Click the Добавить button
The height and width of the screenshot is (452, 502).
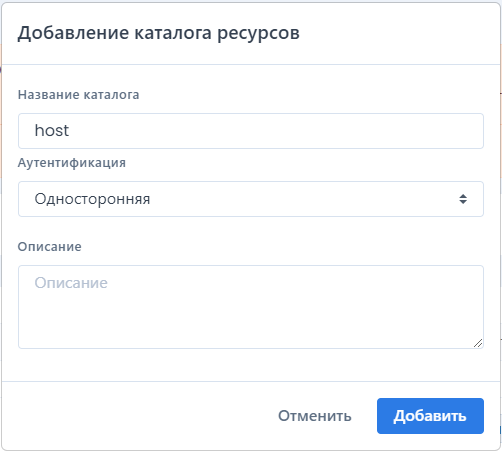(430, 416)
